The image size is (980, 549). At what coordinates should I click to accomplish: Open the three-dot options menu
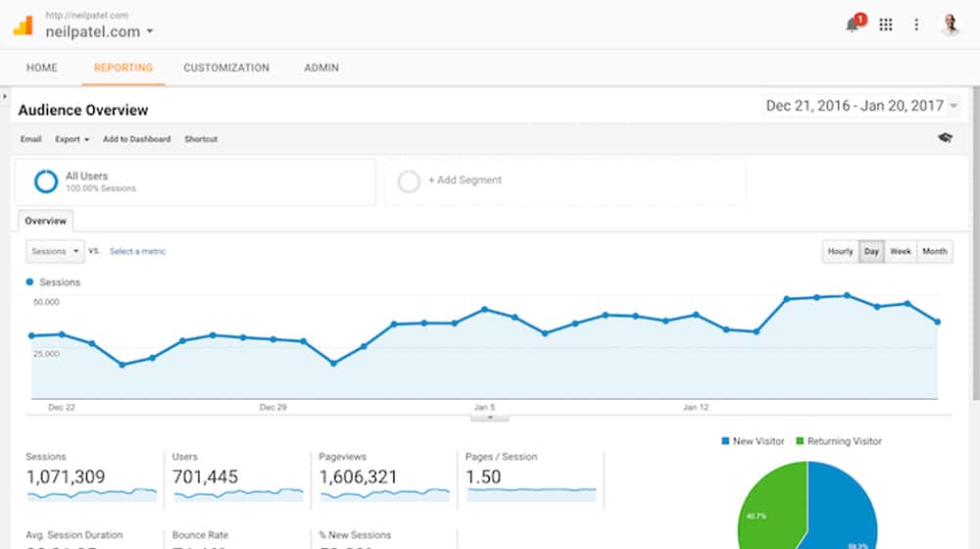click(916, 25)
